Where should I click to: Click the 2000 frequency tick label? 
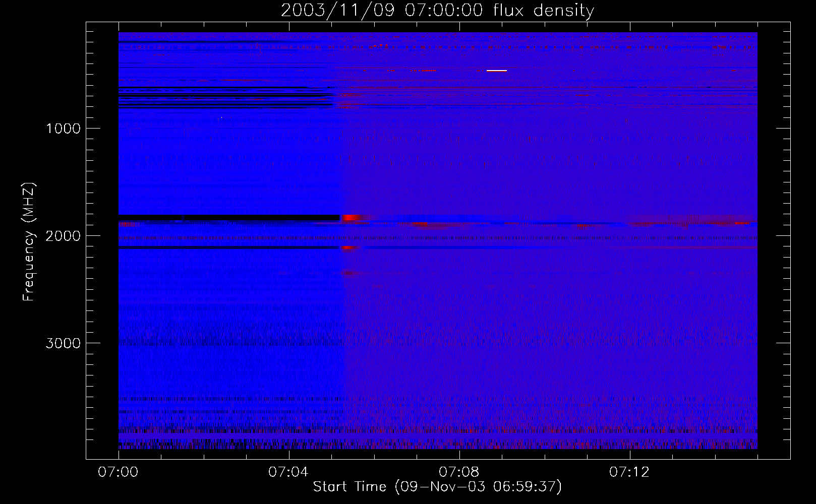point(63,236)
